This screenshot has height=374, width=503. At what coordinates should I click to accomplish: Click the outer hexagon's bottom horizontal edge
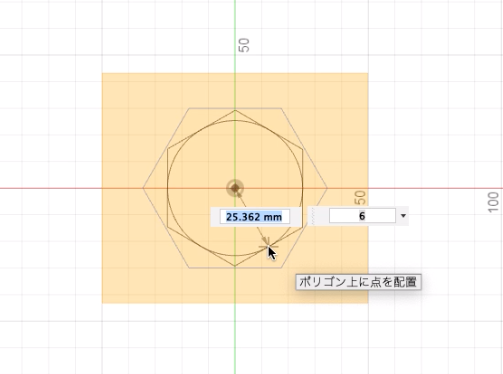[x=235, y=268]
